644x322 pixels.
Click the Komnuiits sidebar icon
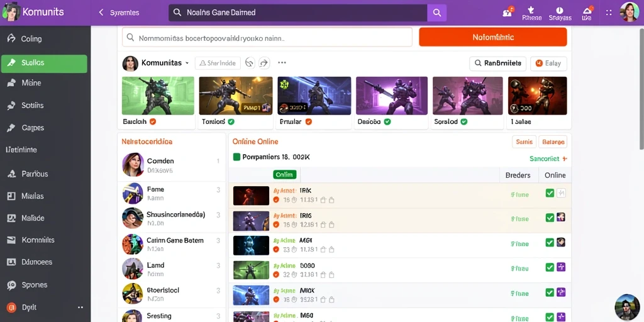[11, 240]
